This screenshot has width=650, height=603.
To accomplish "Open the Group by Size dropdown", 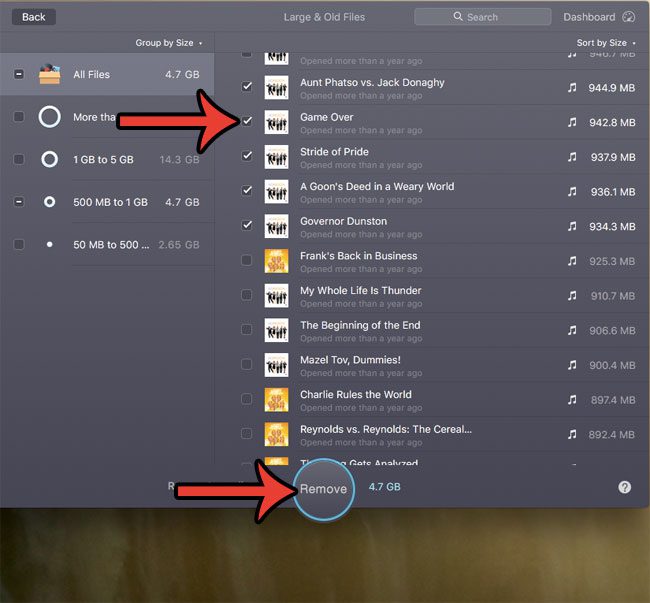I will coord(168,43).
